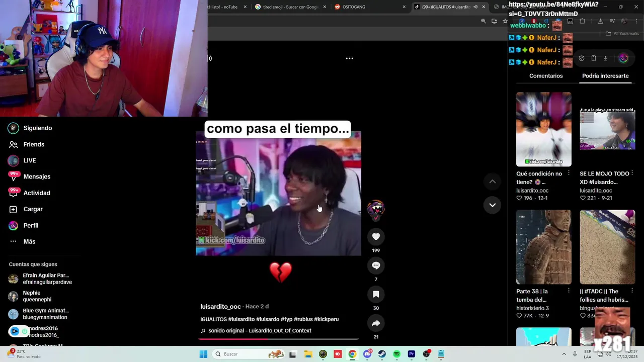Go to the LIVE section
This screenshot has width=644, height=362.
coord(22,160)
